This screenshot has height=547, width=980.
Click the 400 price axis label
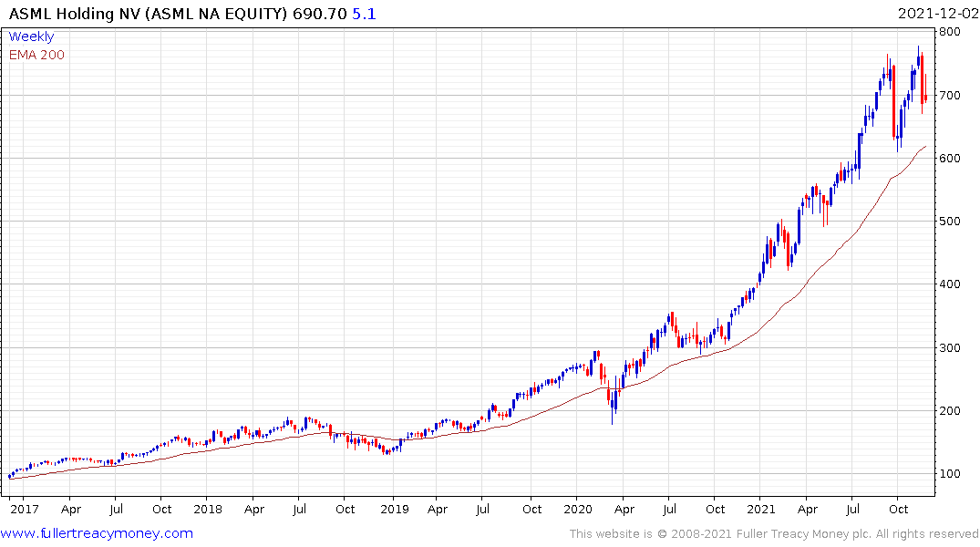tap(950, 284)
